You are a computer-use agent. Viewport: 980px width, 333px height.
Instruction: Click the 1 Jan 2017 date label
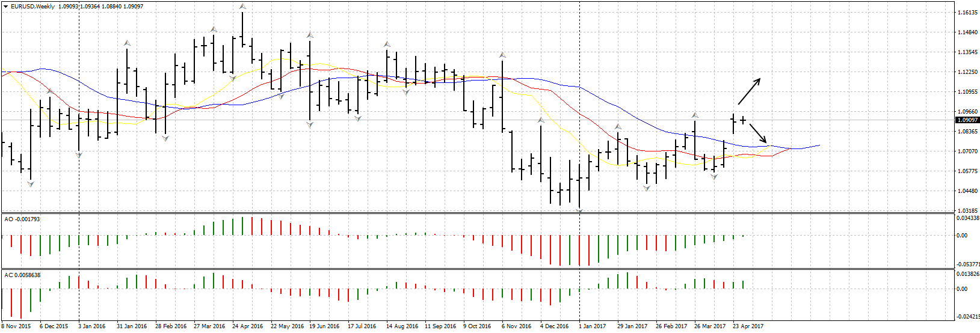592,326
